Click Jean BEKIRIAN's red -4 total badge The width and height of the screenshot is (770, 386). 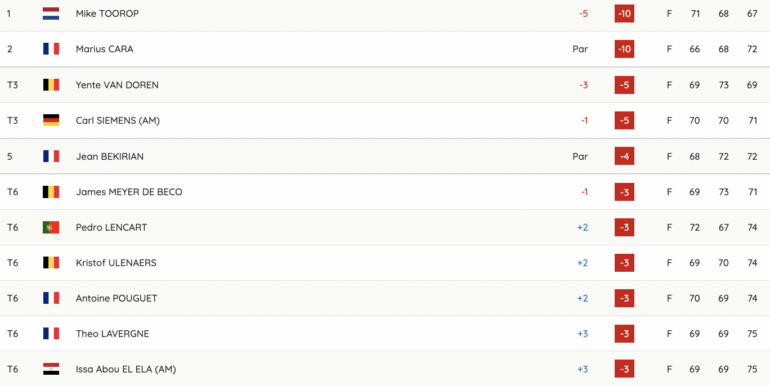[x=624, y=157]
